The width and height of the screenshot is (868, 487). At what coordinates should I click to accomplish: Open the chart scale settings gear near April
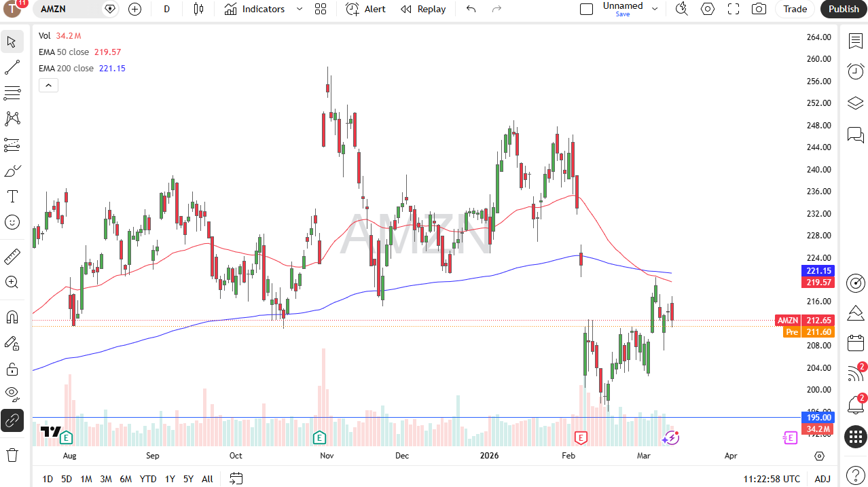(820, 456)
